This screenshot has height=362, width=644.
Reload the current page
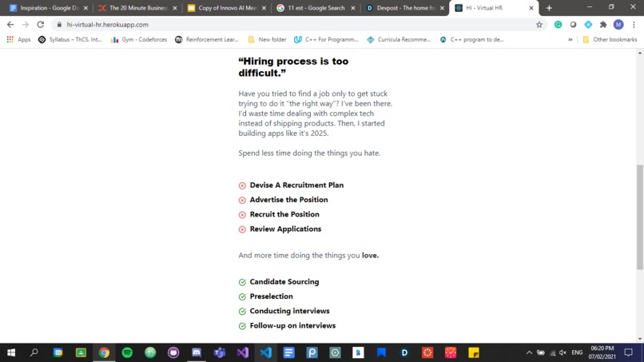(40, 25)
